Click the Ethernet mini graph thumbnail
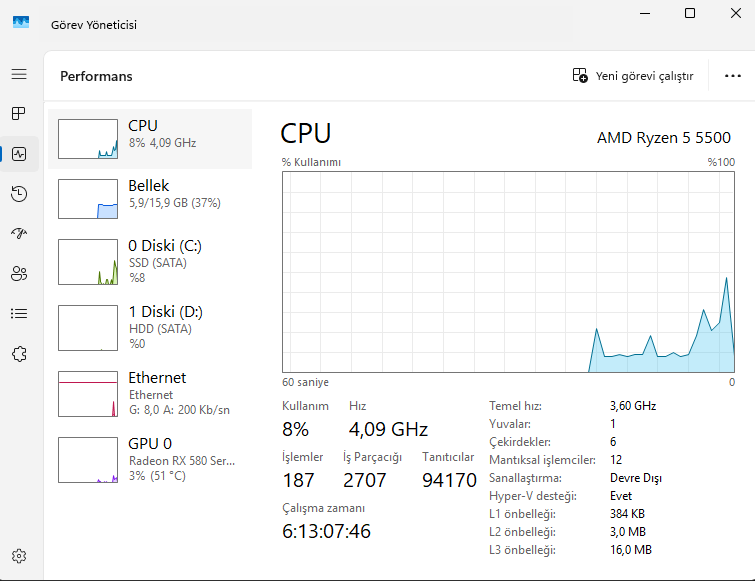755x581 pixels. (x=88, y=394)
